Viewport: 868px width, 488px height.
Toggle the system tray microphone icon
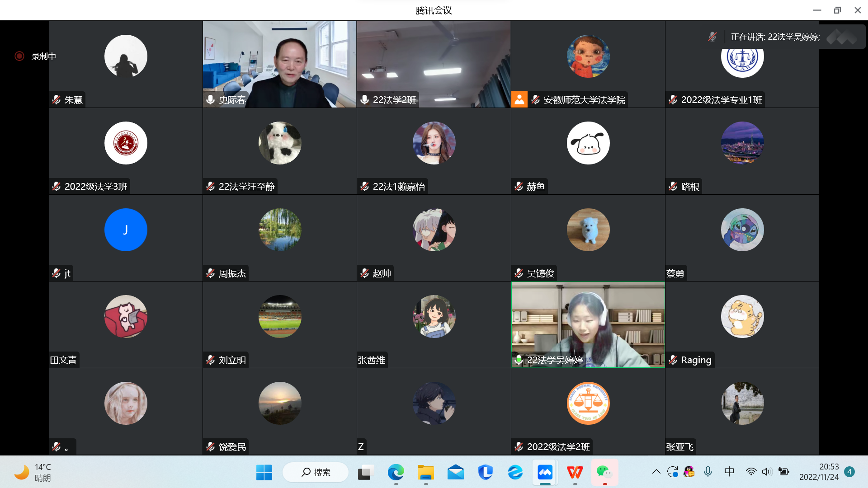[x=708, y=472]
